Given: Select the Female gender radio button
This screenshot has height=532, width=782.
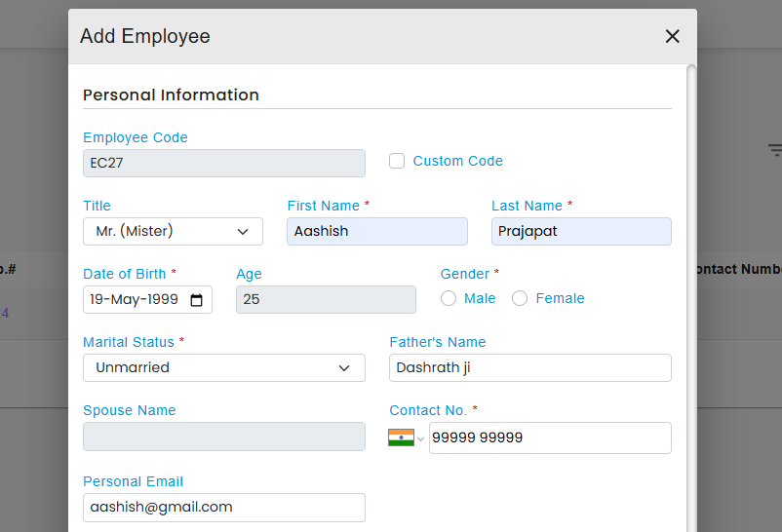Looking at the screenshot, I should coord(520,299).
